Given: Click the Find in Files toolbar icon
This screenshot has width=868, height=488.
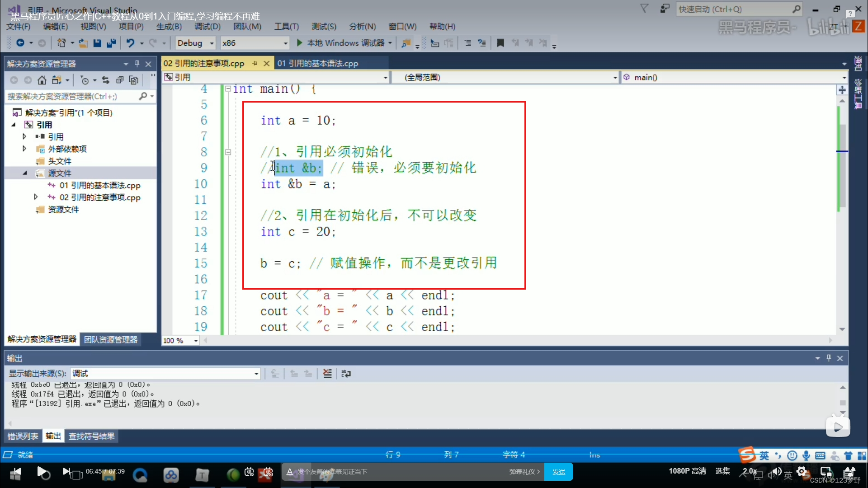Looking at the screenshot, I should point(406,43).
